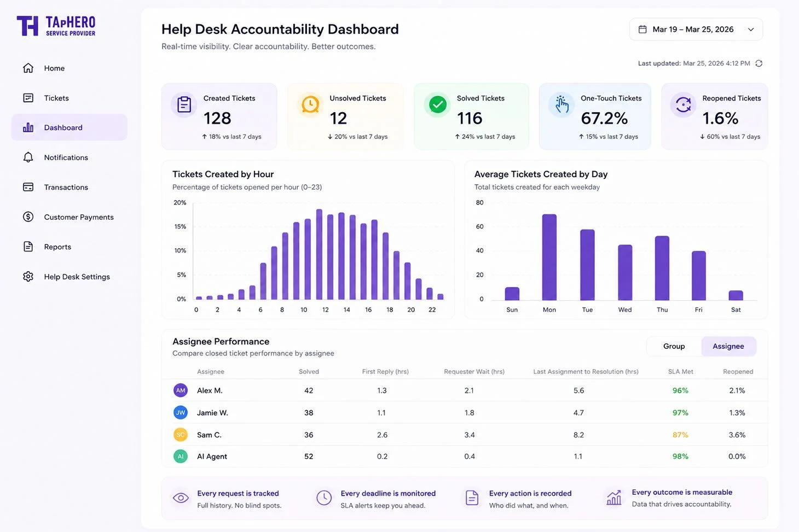Click Sam C. name in table
The image size is (799, 532).
[209, 435]
